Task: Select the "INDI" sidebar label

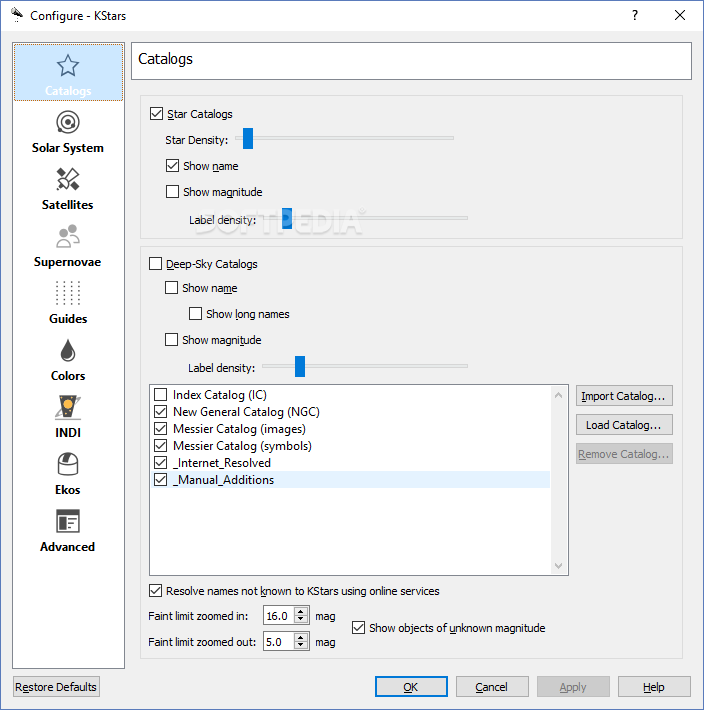Action: [68, 433]
